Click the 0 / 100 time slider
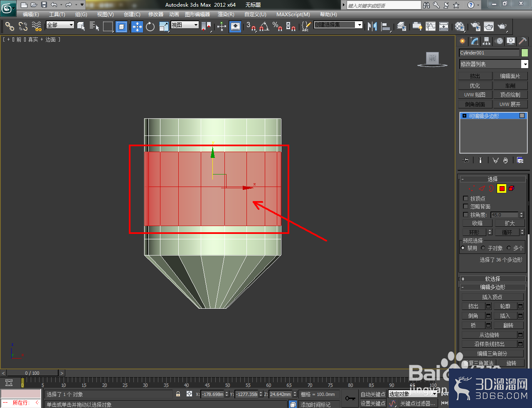Screen dimensions: 532x408 [x=32, y=373]
